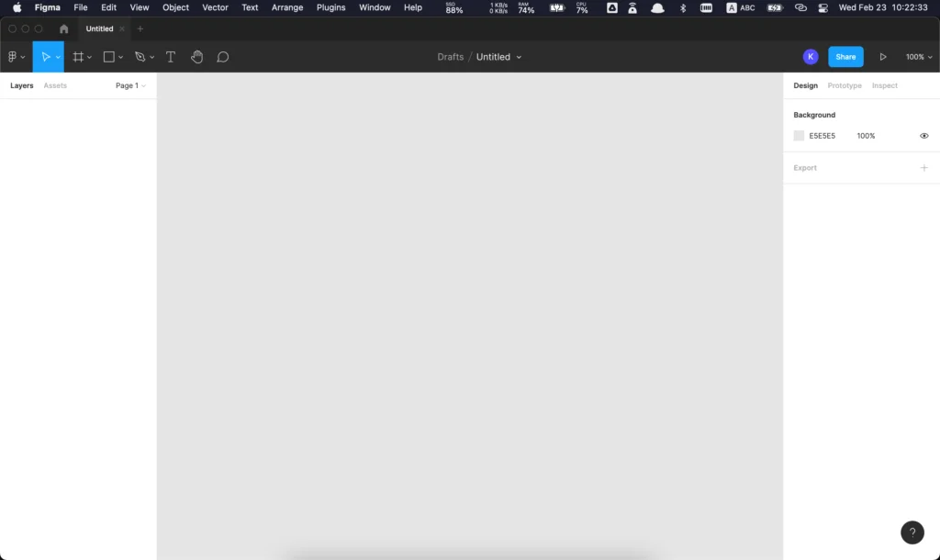Switch to the Assets panel

pyautogui.click(x=55, y=84)
